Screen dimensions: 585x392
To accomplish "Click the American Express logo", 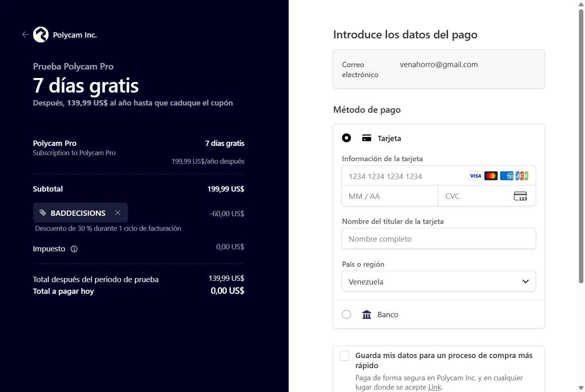I will coord(507,176).
